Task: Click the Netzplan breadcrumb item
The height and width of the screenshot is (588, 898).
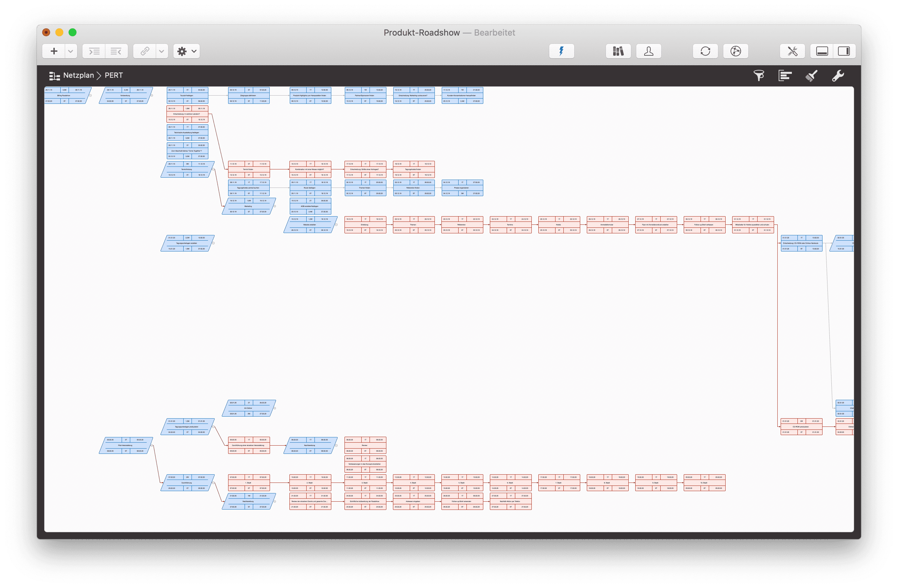Action: click(78, 75)
